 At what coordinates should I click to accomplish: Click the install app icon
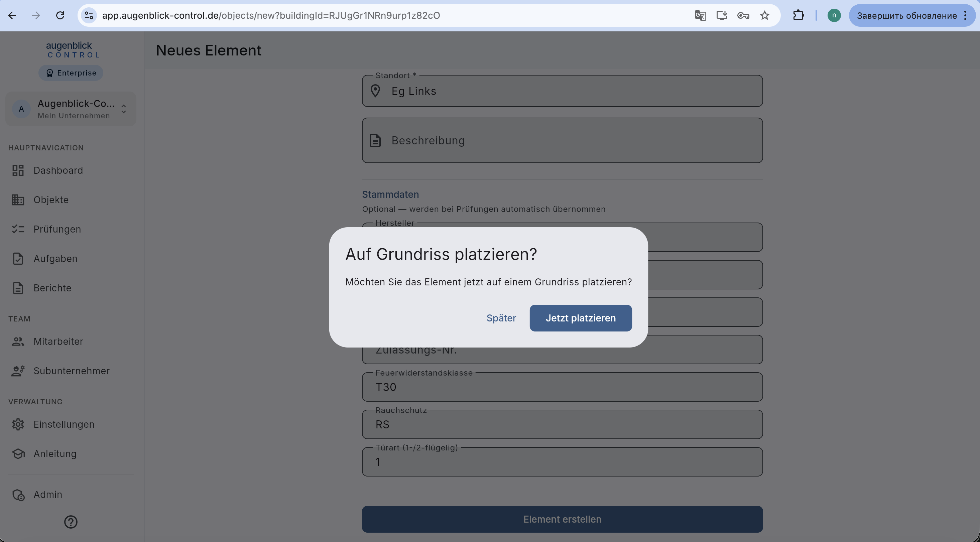click(722, 15)
